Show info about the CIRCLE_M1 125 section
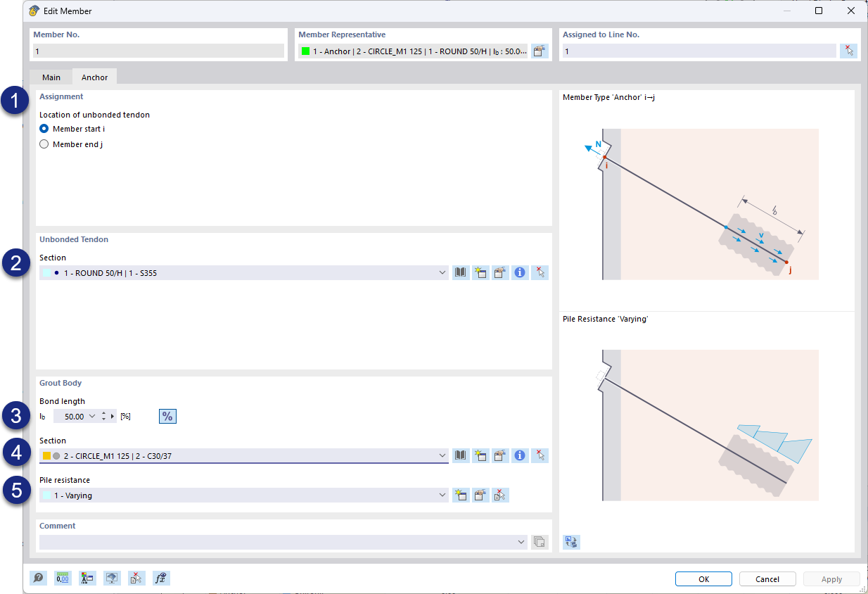 [520, 455]
